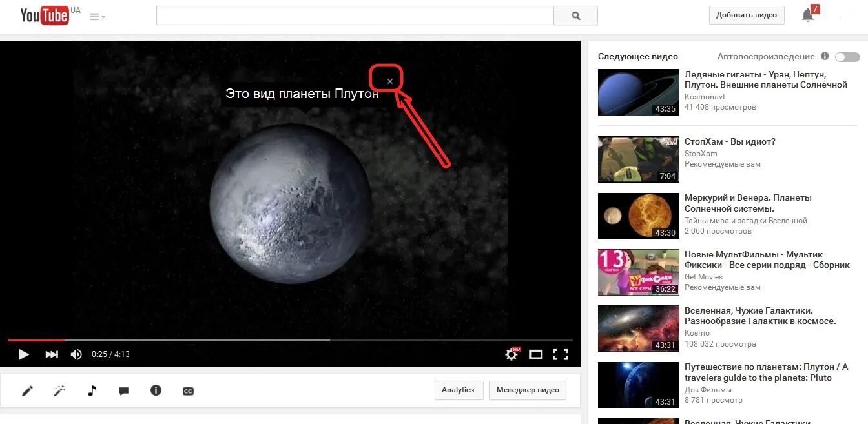Open title СтопХам - Вы идиот?
This screenshot has width=868, height=424.
click(730, 141)
